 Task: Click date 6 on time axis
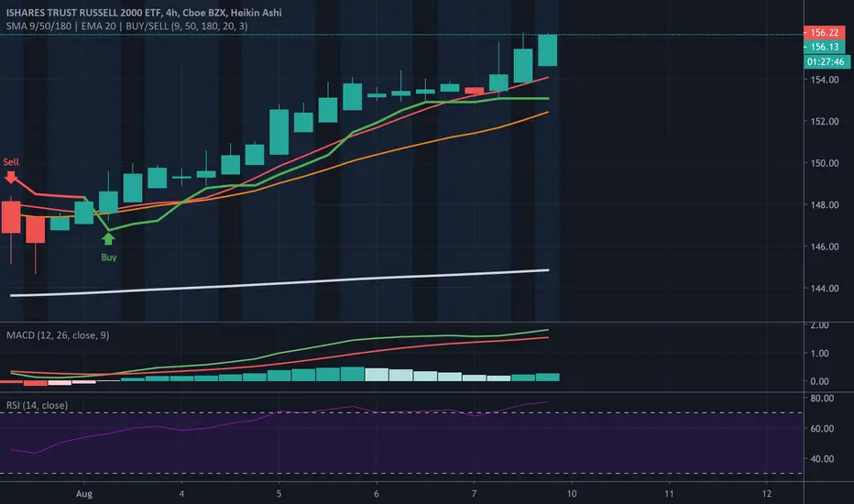377,494
